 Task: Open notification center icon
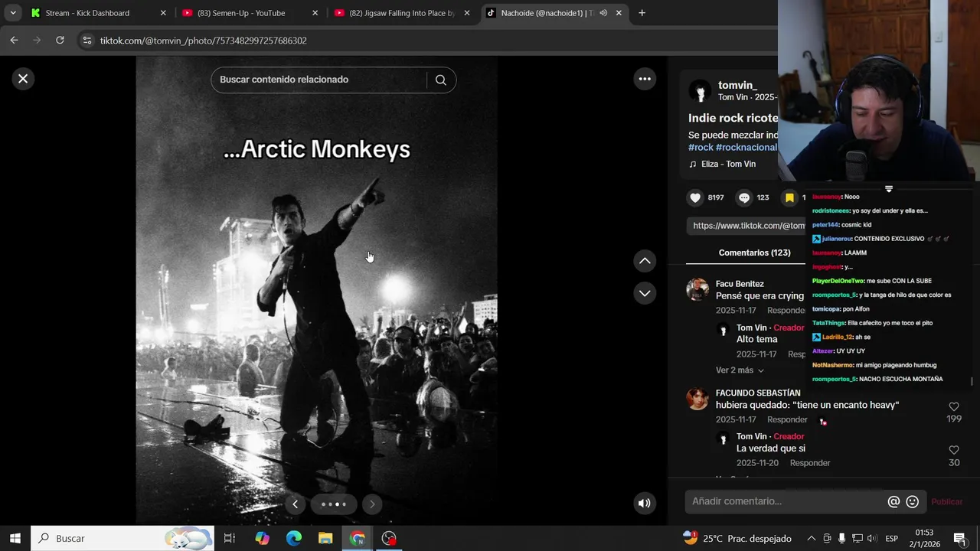(x=959, y=539)
